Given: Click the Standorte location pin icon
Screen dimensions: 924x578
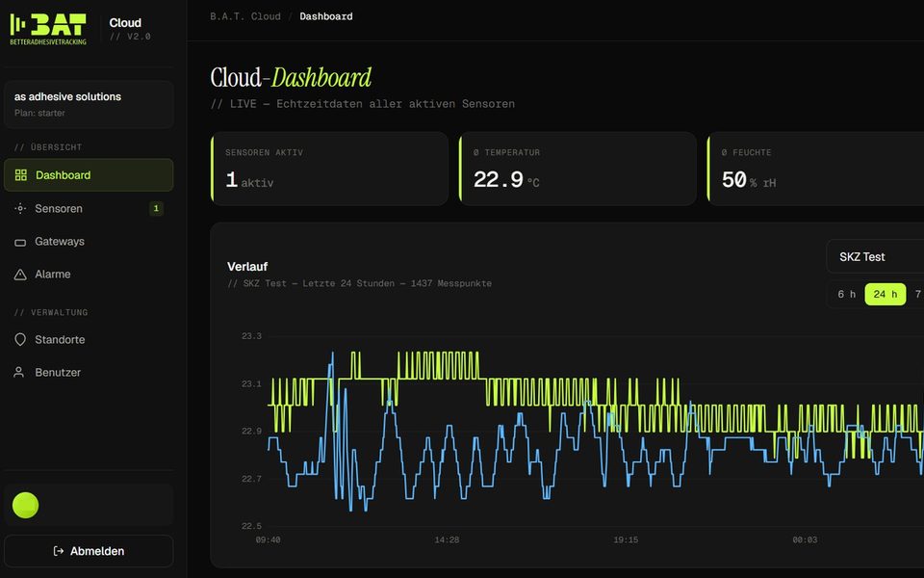Looking at the screenshot, I should pyautogui.click(x=20, y=340).
